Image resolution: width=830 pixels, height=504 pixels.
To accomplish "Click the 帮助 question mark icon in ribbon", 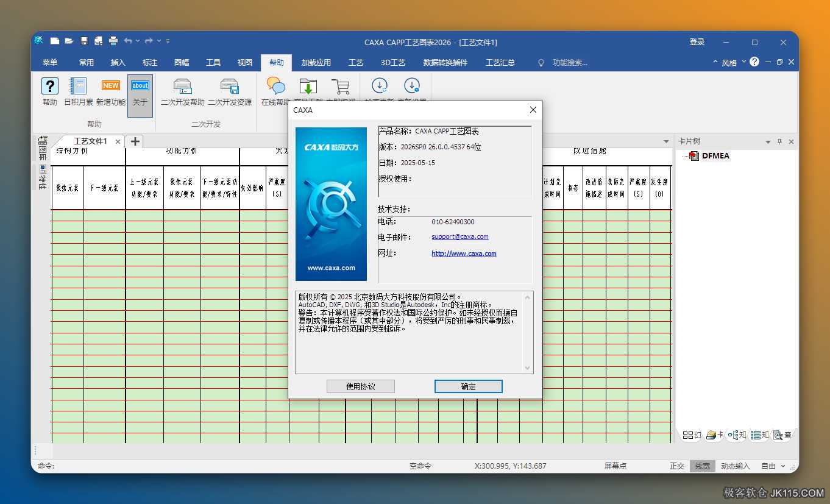I will point(50,86).
